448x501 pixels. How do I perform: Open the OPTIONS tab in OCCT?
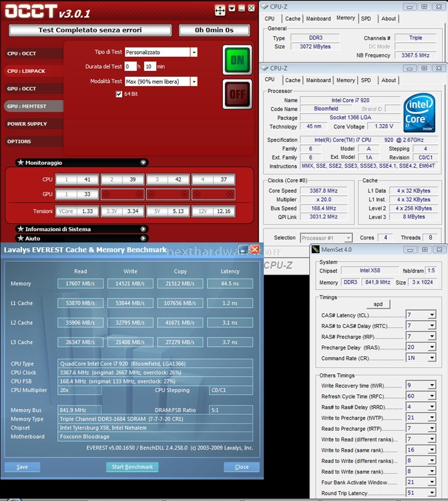tap(33, 141)
